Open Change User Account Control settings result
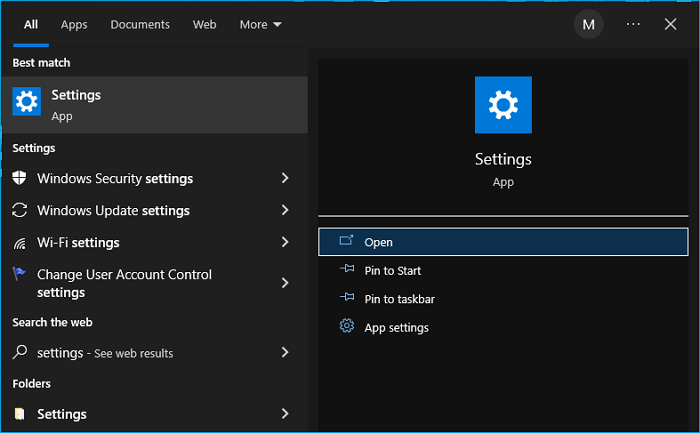This screenshot has height=433, width=700. pyautogui.click(x=154, y=283)
